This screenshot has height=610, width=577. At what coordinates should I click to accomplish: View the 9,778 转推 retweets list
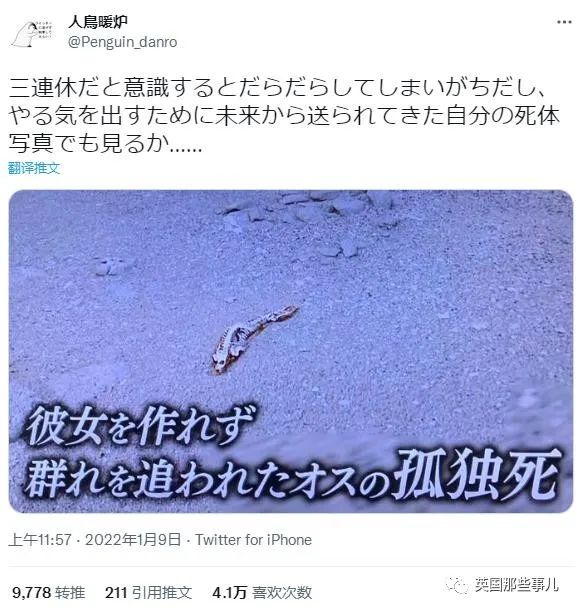[x=49, y=592]
